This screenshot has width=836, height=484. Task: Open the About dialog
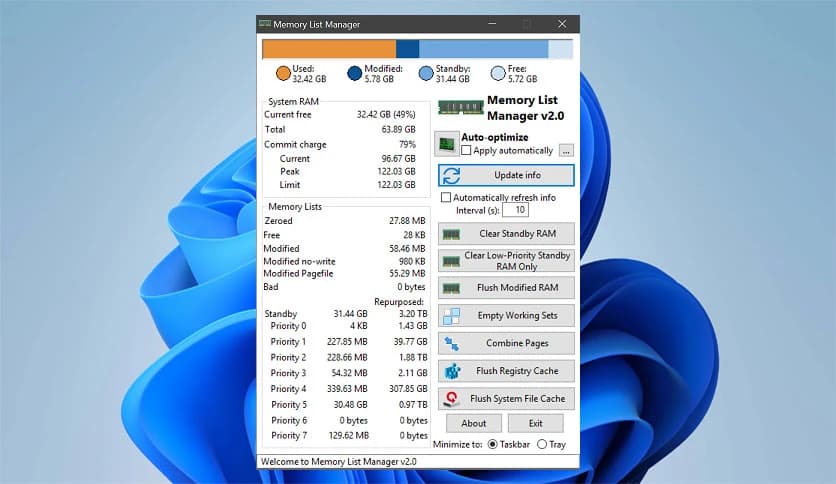coord(473,423)
